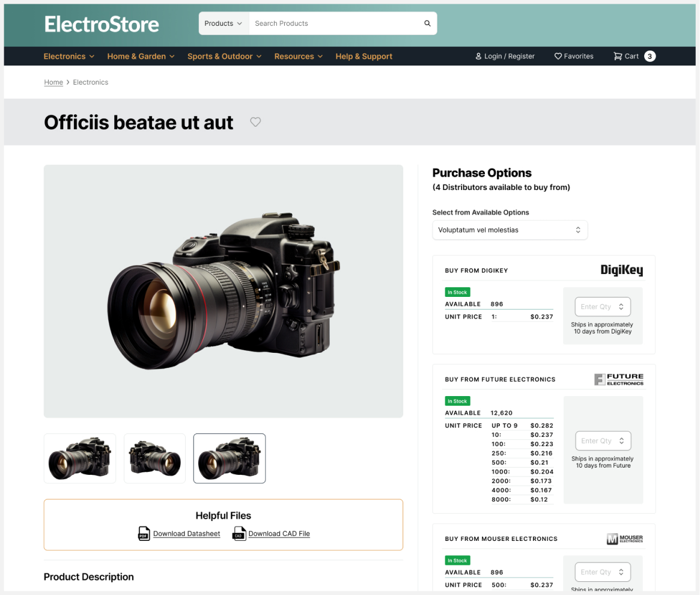Click the ElectroStore logo
Screen dimensions: 700x595
coord(102,24)
